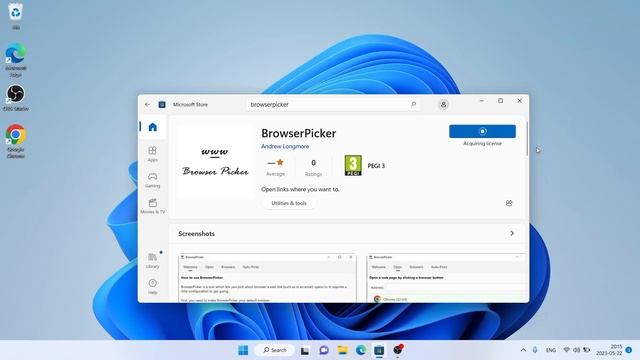Open the taskbar clock and date
Viewport: 640px width, 360px height.
pyautogui.click(x=609, y=350)
